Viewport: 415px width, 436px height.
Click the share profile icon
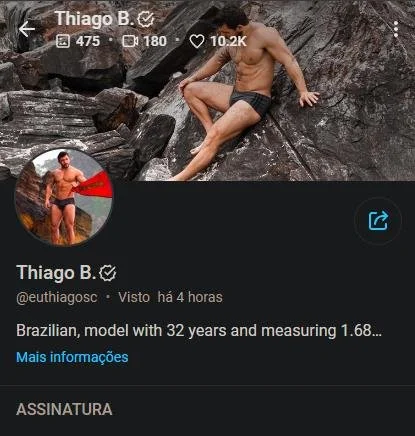[x=378, y=221]
